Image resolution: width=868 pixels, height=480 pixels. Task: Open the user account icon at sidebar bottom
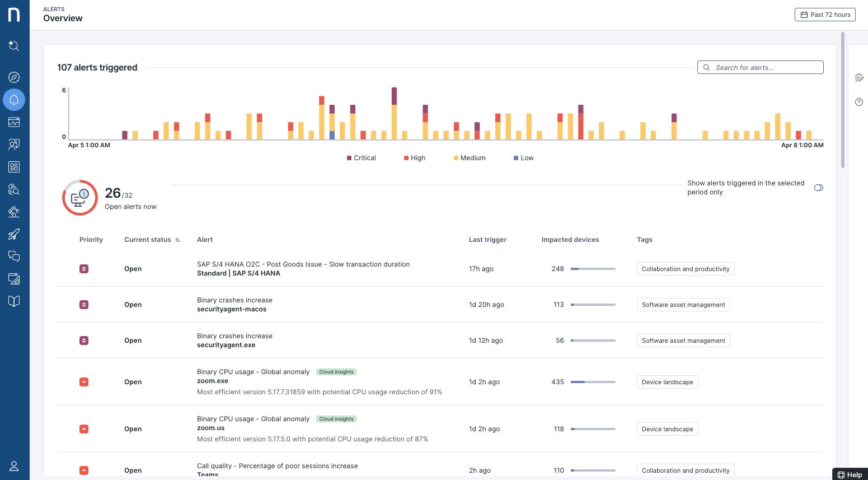14,466
